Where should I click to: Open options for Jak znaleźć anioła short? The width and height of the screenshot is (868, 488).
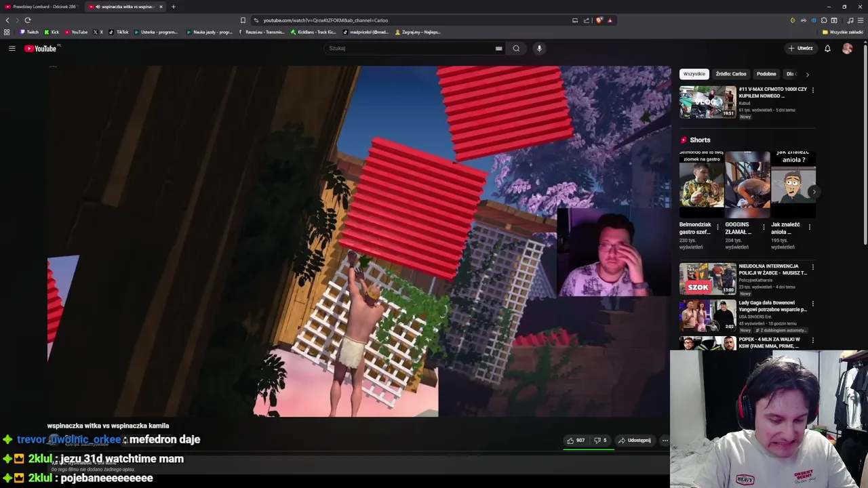tap(809, 227)
